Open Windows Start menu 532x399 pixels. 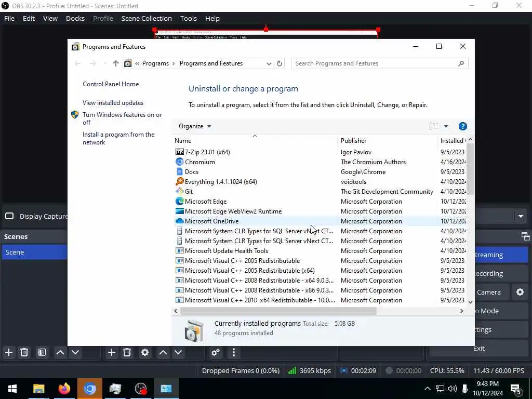tap(12, 389)
